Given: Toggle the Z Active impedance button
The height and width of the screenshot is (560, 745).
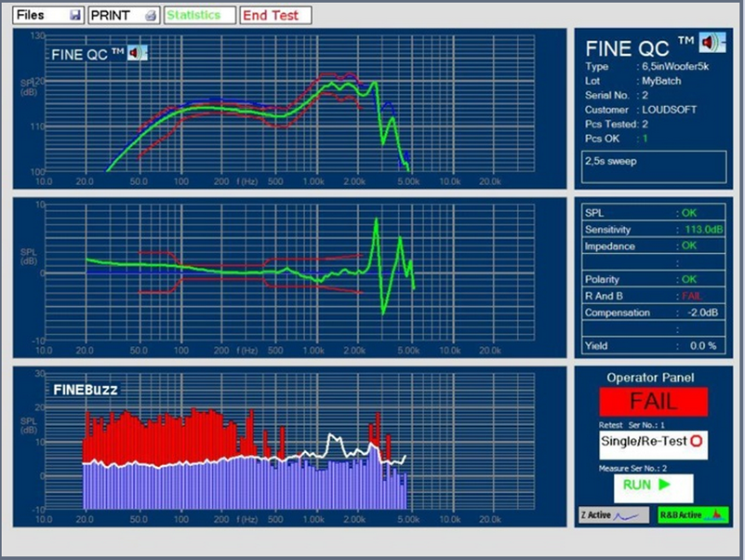Looking at the screenshot, I should click(x=613, y=514).
